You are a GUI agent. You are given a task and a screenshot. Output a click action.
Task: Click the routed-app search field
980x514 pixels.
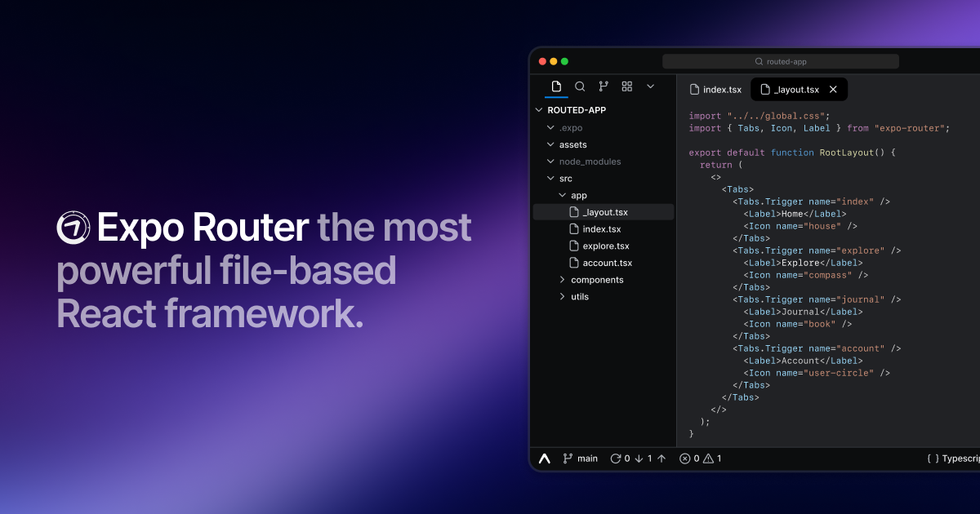781,61
